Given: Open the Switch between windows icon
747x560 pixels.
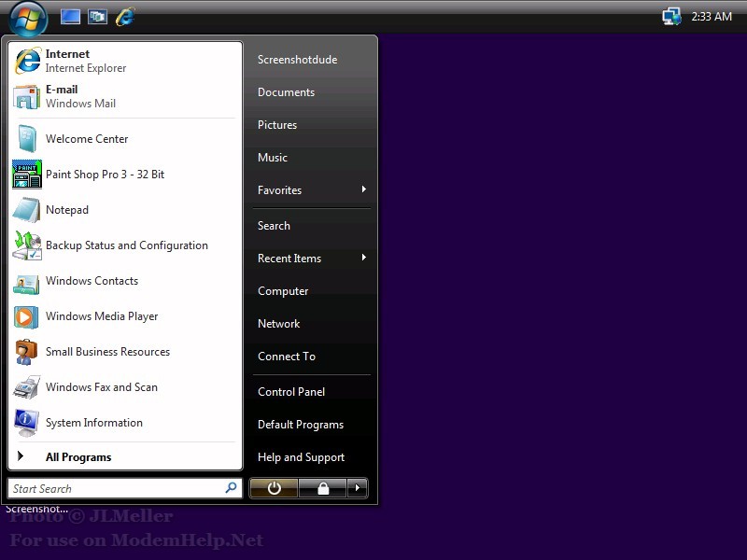Looking at the screenshot, I should pyautogui.click(x=97, y=17).
